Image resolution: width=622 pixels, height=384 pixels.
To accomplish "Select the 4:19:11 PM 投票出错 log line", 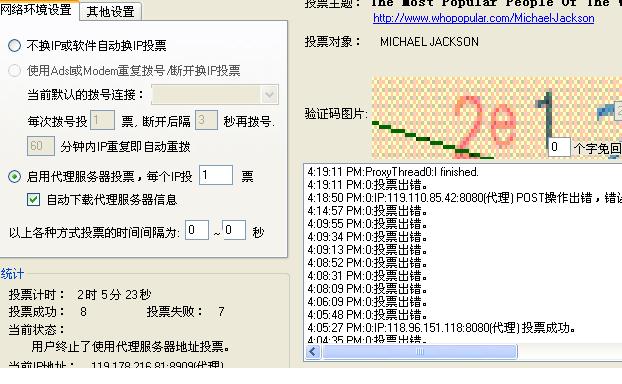I will pyautogui.click(x=367, y=185).
